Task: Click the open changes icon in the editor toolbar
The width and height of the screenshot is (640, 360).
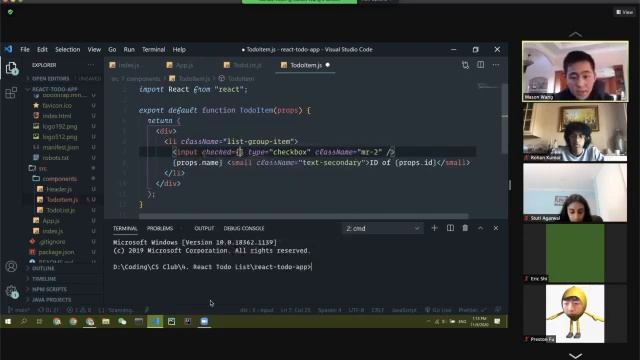Action: coord(465,65)
